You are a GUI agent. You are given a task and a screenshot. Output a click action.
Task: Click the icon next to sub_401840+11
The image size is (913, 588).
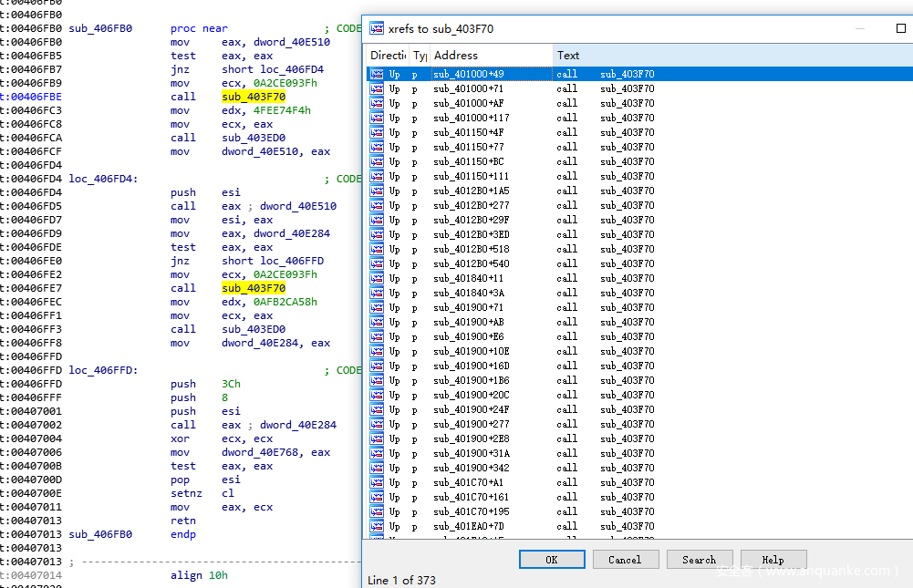coord(376,278)
